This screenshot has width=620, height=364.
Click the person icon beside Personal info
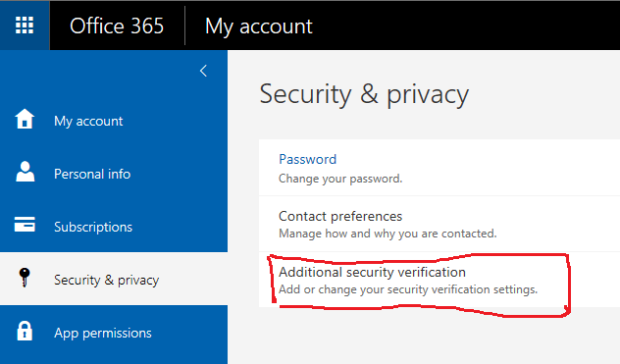[25, 172]
